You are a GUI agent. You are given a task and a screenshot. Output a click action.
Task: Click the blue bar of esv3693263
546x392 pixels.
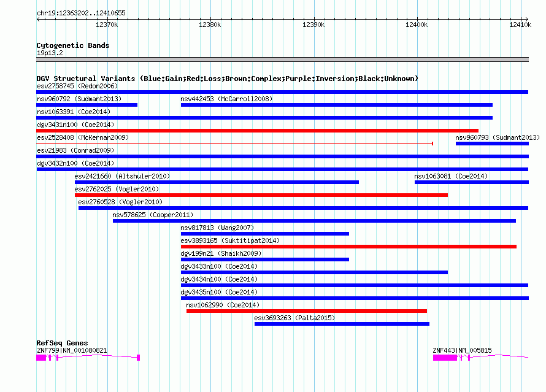coord(342,324)
